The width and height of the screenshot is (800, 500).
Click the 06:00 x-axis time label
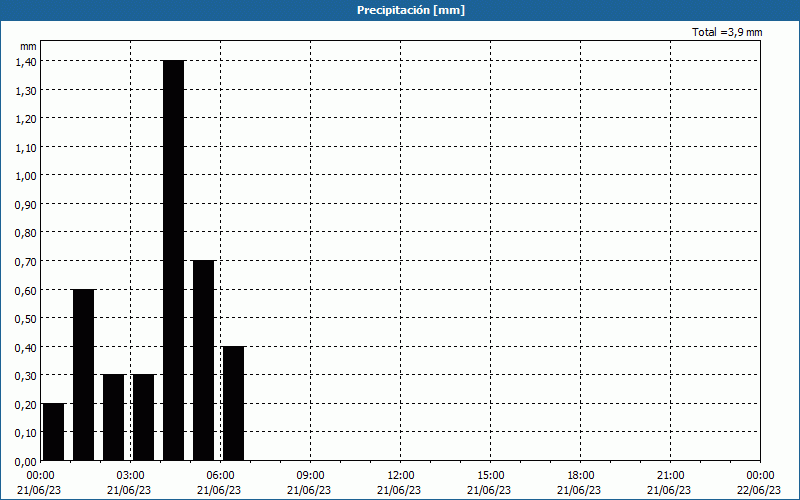(x=220, y=476)
